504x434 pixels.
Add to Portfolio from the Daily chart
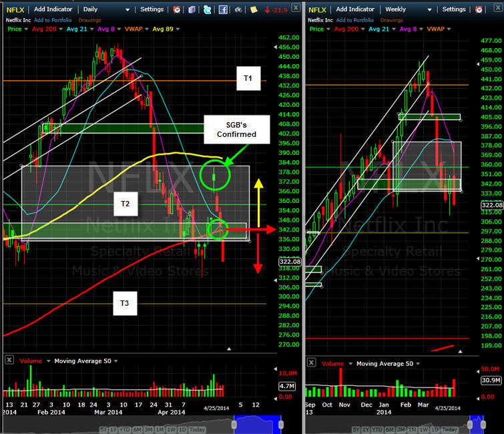pyautogui.click(x=53, y=20)
